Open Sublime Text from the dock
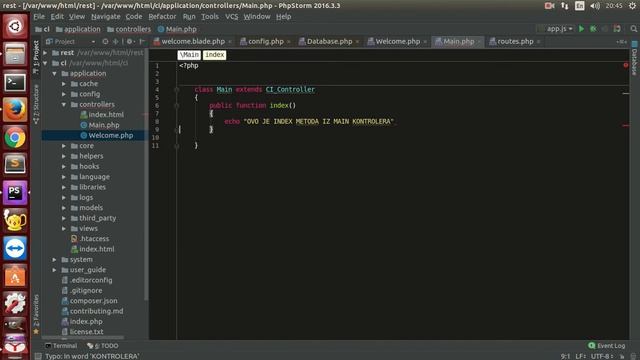This screenshot has height=360, width=640. click(15, 165)
